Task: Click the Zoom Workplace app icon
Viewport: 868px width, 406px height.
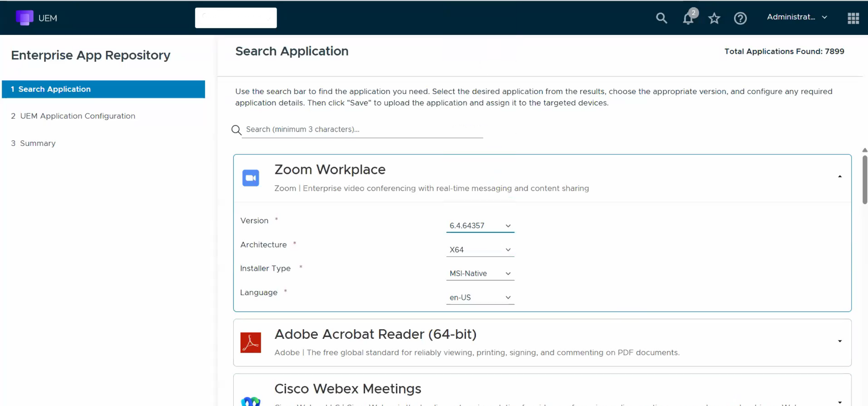Action: 251,178
